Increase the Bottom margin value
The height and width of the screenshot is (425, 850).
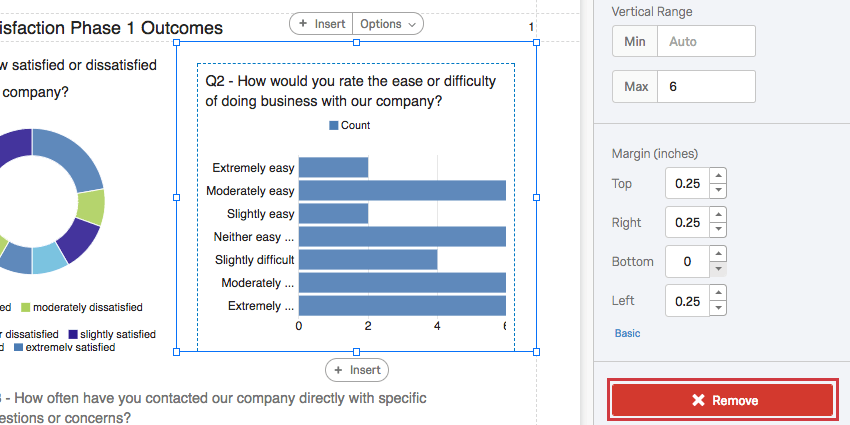tap(718, 255)
